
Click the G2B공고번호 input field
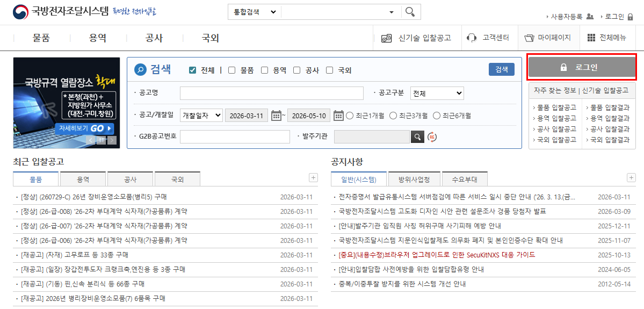pos(235,136)
